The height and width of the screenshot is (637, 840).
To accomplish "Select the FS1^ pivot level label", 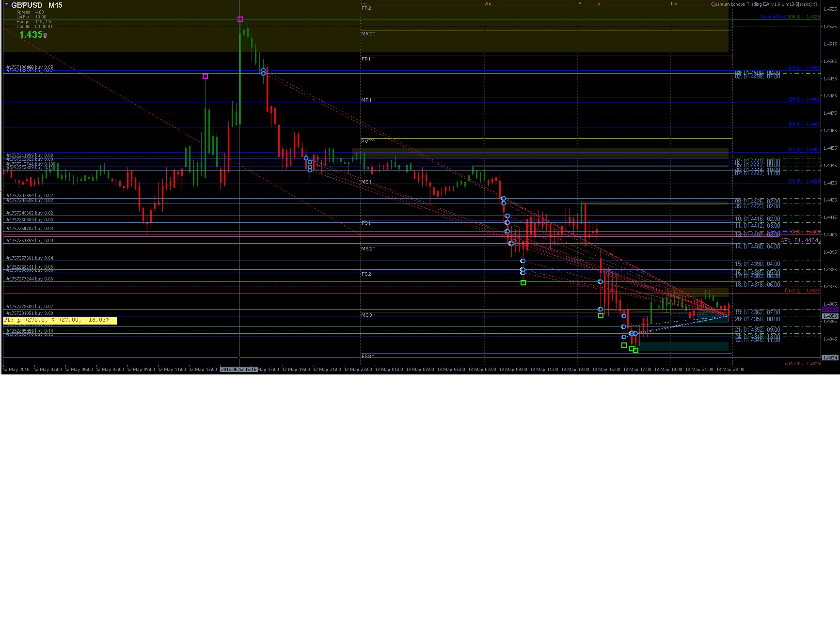I will [368, 223].
